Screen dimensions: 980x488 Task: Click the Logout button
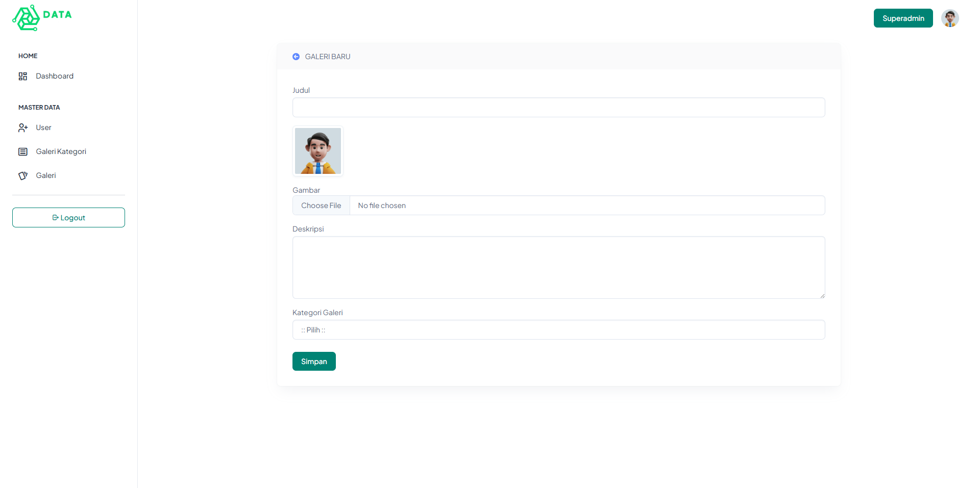(68, 218)
